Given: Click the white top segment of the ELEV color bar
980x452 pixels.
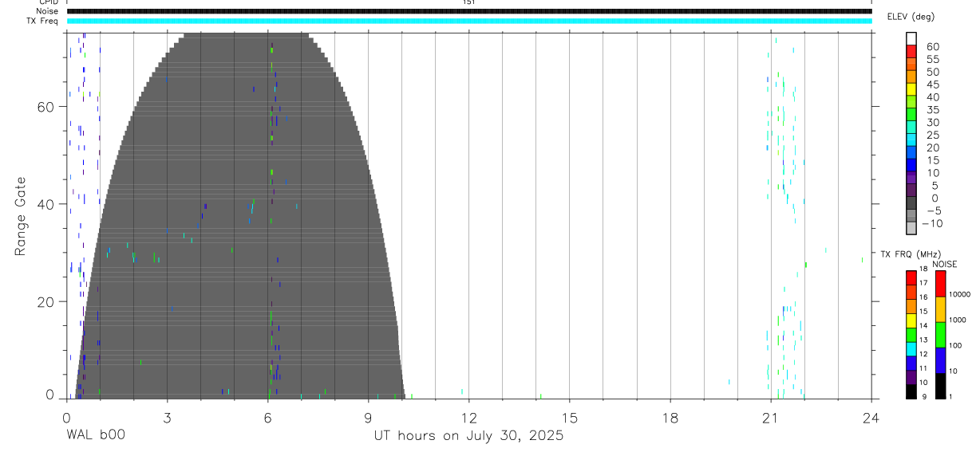Looking at the screenshot, I should point(911,38).
